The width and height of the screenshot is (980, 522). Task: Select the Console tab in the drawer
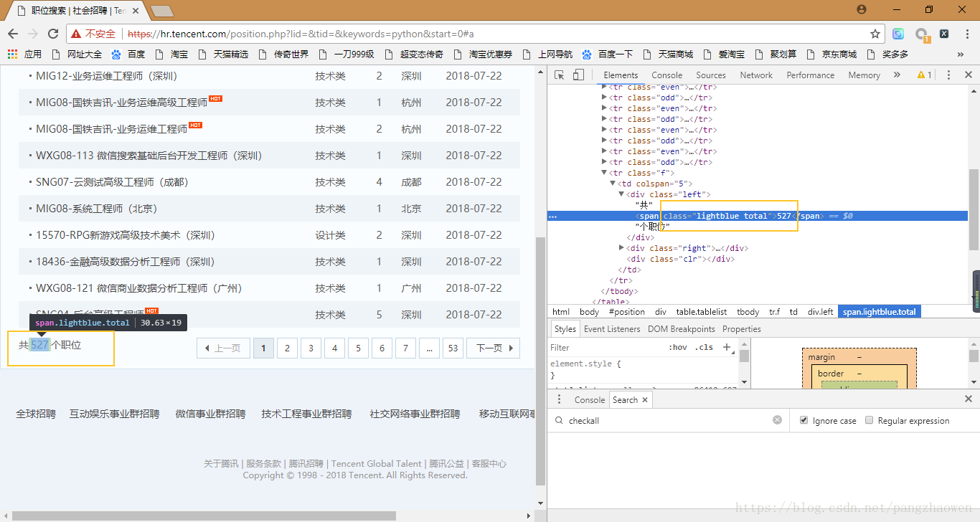[590, 399]
